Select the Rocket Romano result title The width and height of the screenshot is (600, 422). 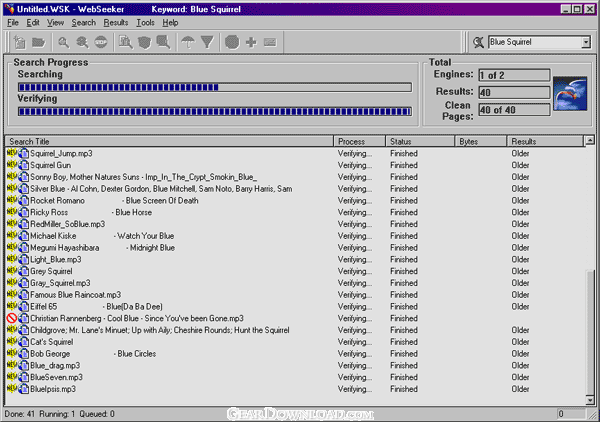[114, 200]
